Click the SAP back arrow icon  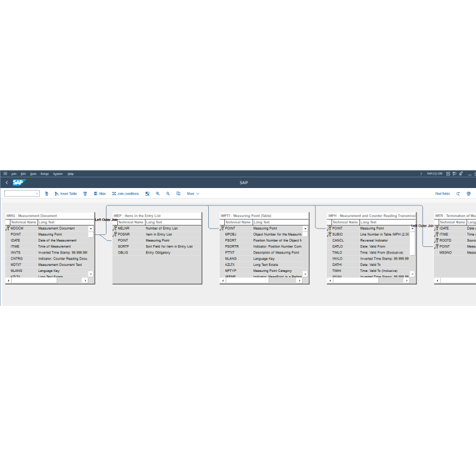coord(7,183)
